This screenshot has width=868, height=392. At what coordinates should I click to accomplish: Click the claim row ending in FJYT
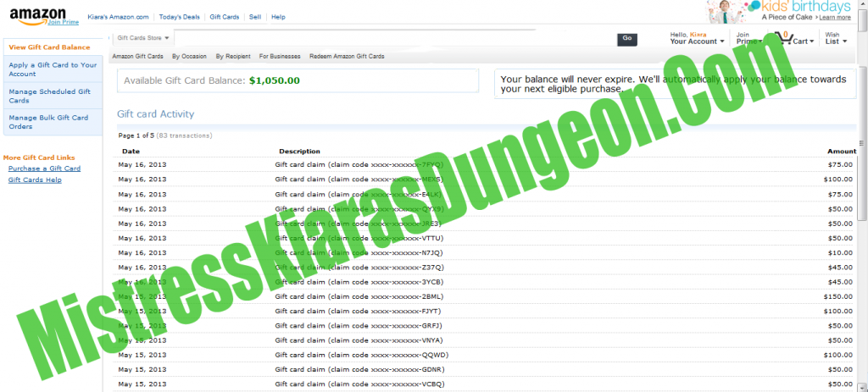(x=486, y=312)
